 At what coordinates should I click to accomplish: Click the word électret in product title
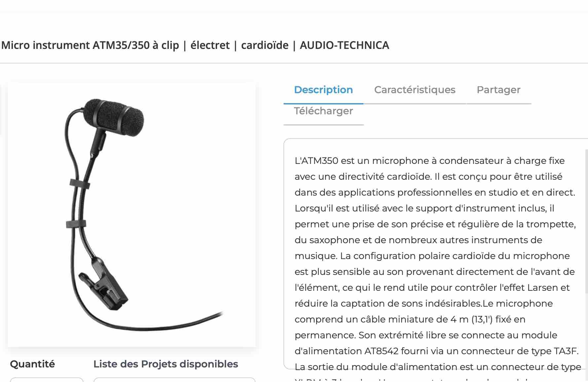coord(210,45)
